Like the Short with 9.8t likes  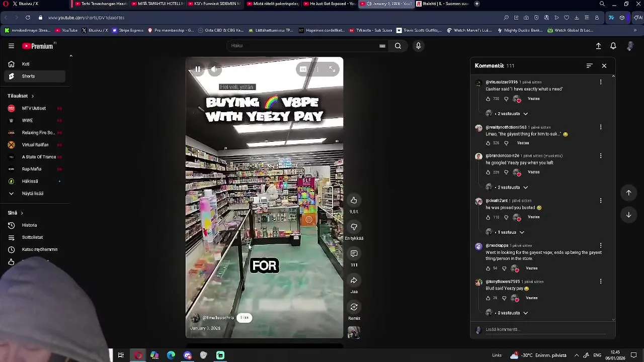354,200
